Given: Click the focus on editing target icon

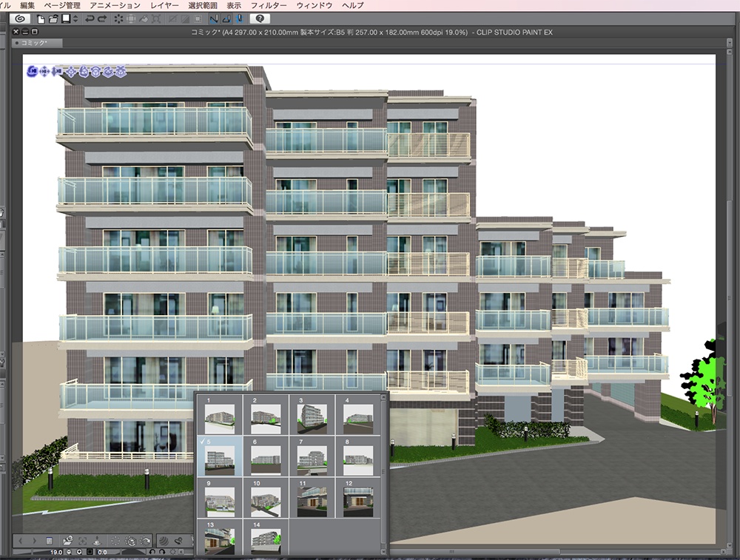Looking at the screenshot, I should (83, 541).
